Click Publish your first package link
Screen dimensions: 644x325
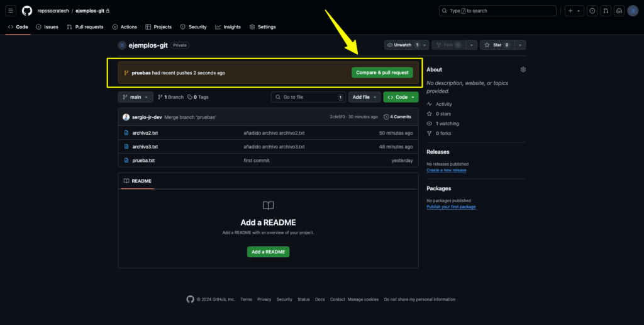click(451, 207)
